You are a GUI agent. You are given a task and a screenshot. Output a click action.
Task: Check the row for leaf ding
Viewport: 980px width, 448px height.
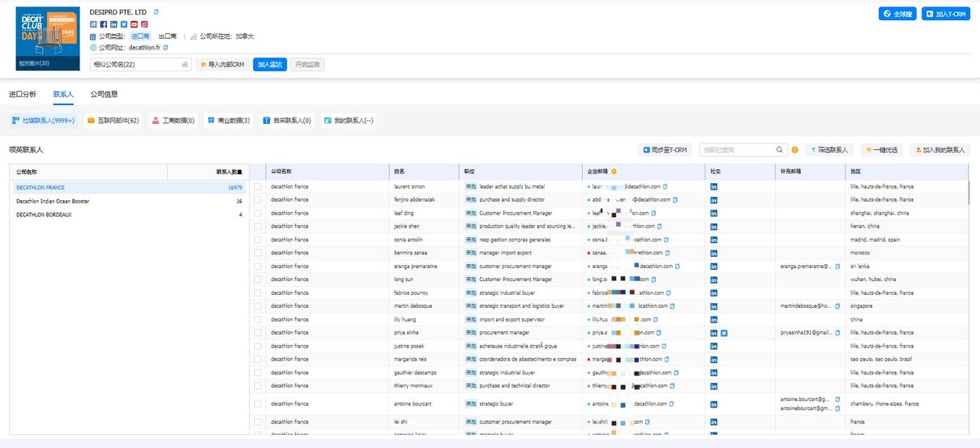(x=258, y=213)
